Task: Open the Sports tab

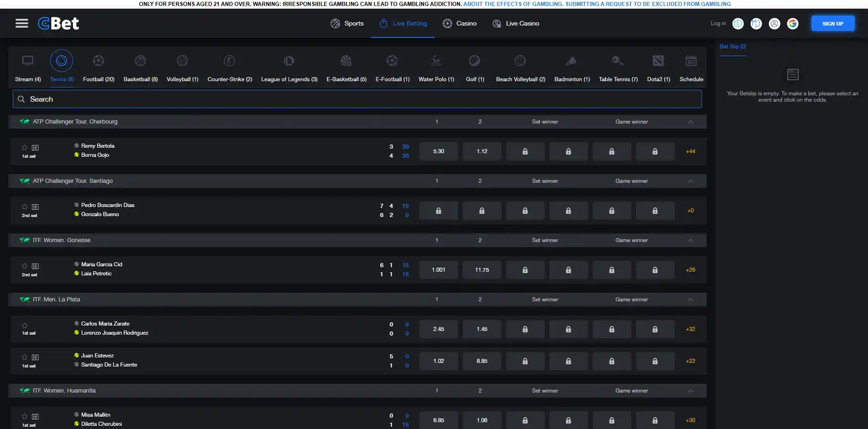Action: tap(347, 23)
